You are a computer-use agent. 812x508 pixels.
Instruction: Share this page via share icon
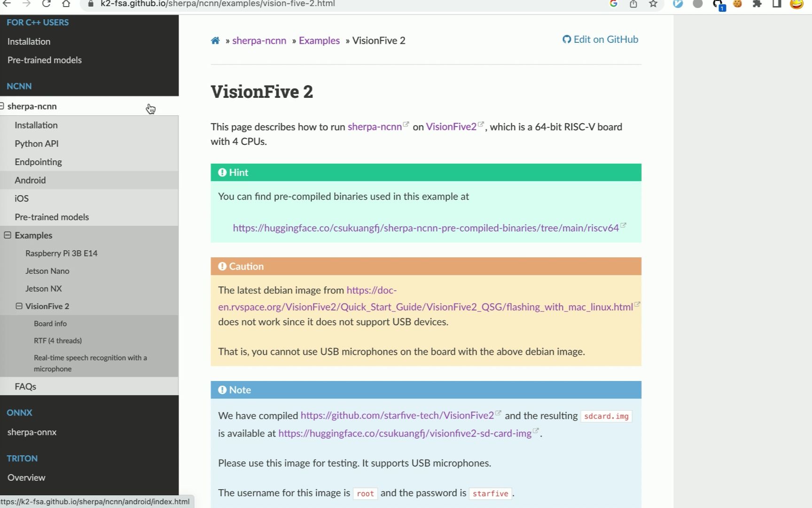coord(633,4)
